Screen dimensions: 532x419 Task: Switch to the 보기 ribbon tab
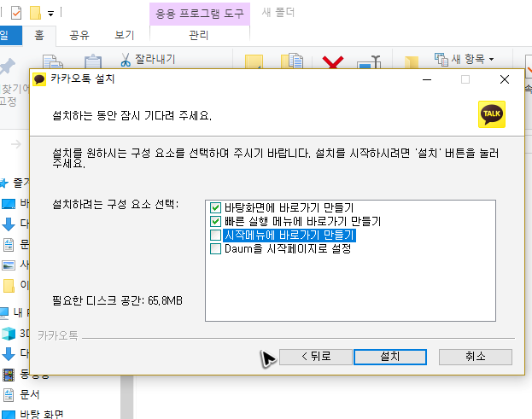(x=125, y=35)
